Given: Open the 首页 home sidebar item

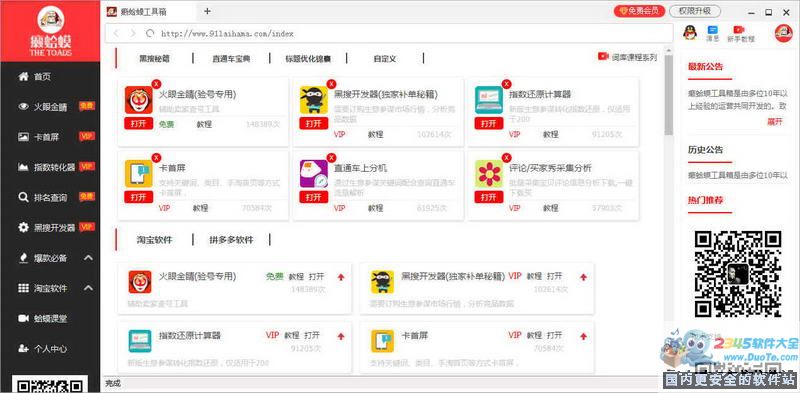Looking at the screenshot, I should [42, 77].
